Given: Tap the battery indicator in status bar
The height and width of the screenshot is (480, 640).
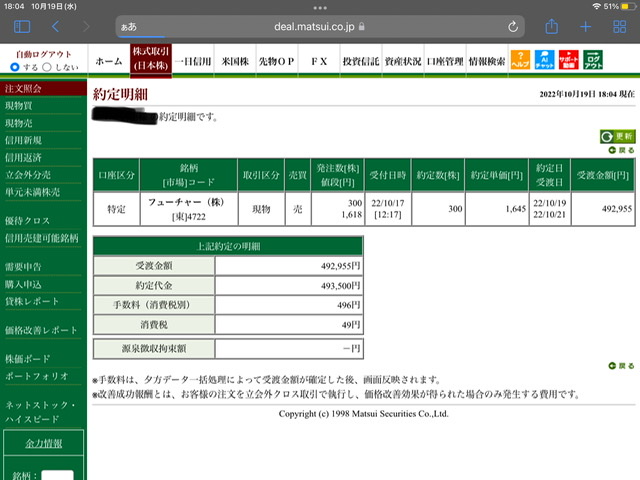Looking at the screenshot, I should (627, 7).
